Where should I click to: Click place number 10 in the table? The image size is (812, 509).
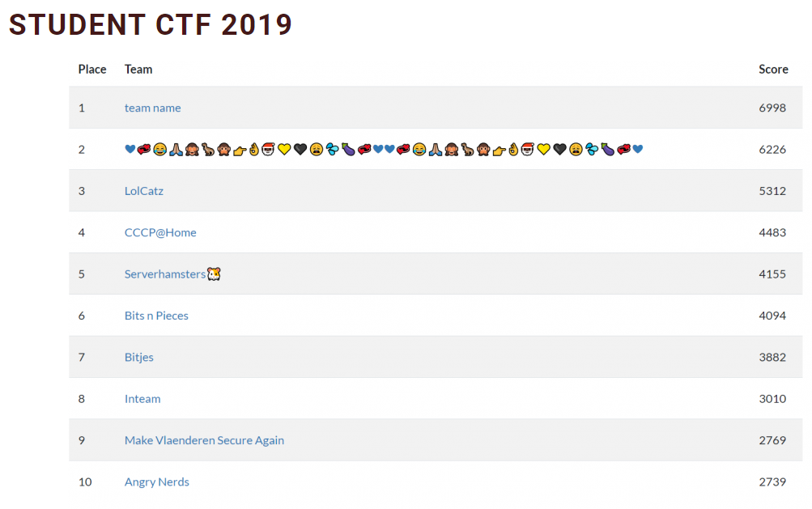click(85, 482)
